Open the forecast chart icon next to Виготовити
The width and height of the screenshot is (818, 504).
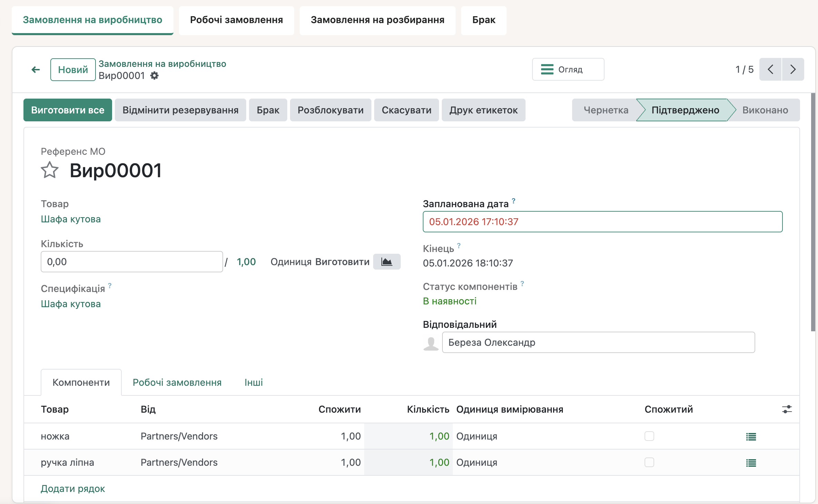click(387, 262)
